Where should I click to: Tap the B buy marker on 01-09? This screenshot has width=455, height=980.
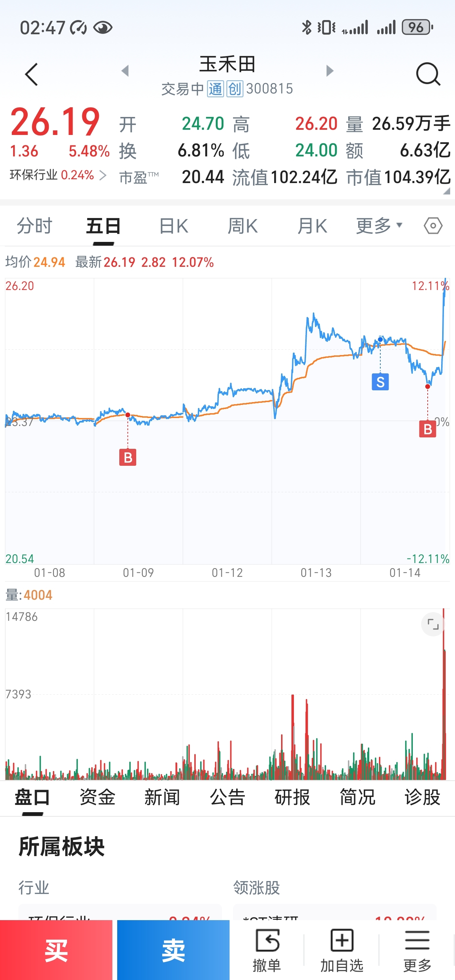point(128,457)
